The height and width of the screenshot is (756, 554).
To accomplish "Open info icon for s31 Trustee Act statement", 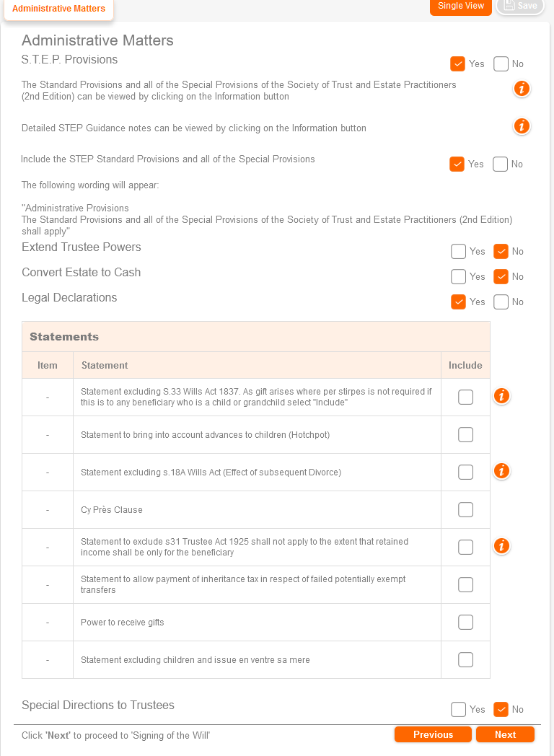I will [501, 546].
